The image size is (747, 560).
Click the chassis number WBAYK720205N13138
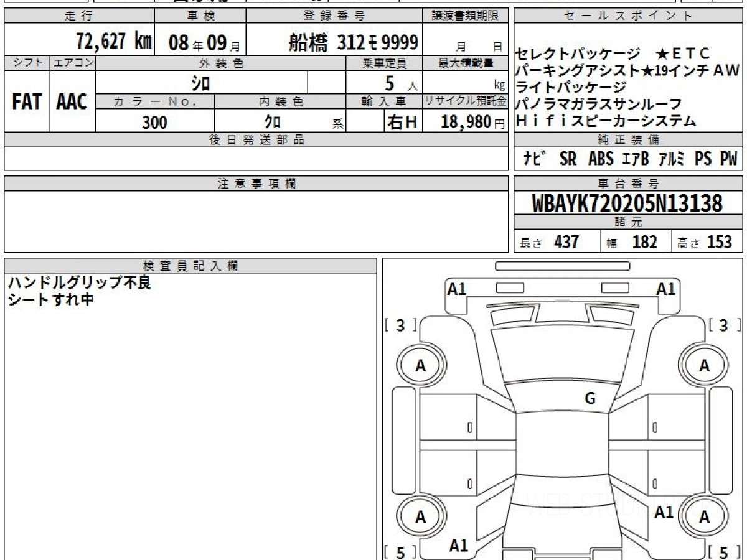click(x=627, y=203)
